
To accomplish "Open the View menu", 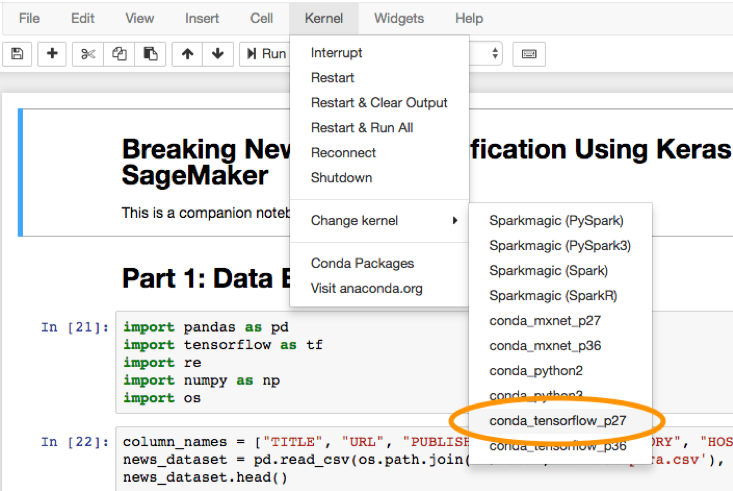I will (x=139, y=18).
